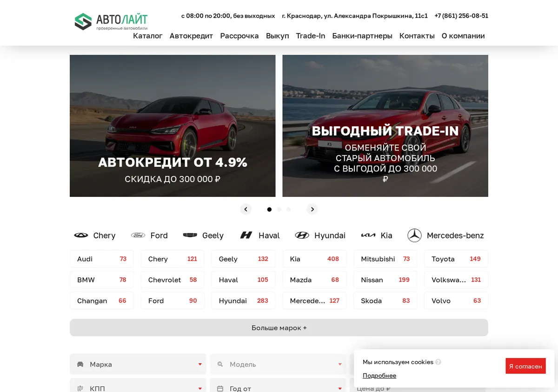This screenshot has height=392, width=558.
Task: Choose the Kia brand logo
Action: (x=368, y=235)
